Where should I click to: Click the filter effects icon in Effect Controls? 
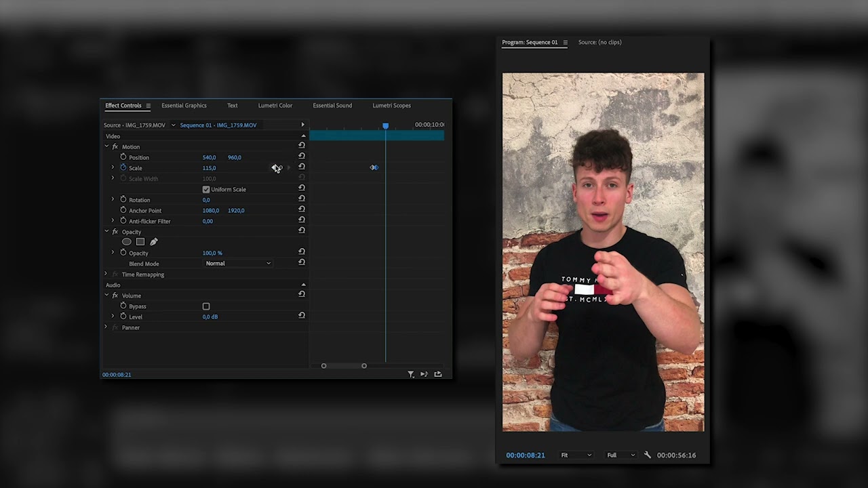pos(411,374)
